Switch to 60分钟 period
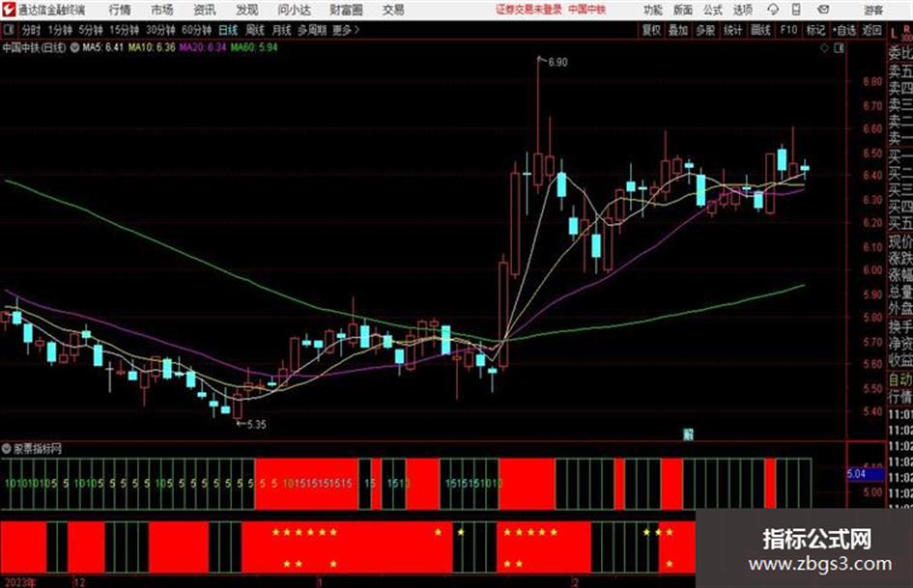Image resolution: width=913 pixels, height=588 pixels. [x=196, y=30]
